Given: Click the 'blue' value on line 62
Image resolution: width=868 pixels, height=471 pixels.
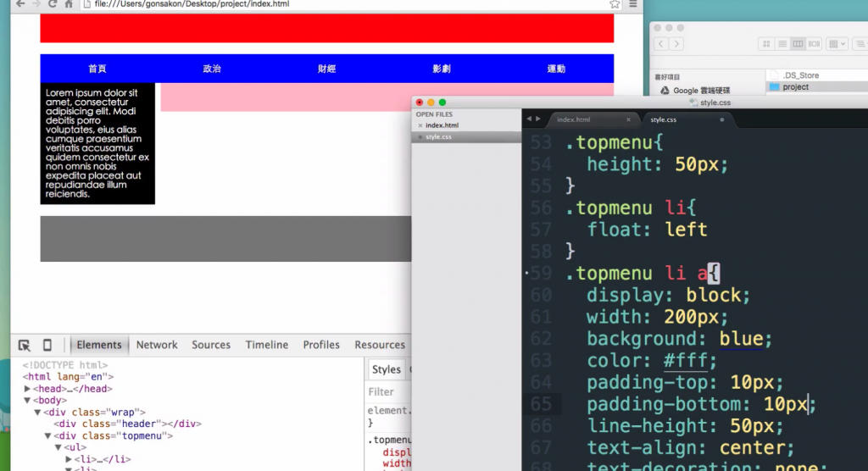Looking at the screenshot, I should (741, 339).
